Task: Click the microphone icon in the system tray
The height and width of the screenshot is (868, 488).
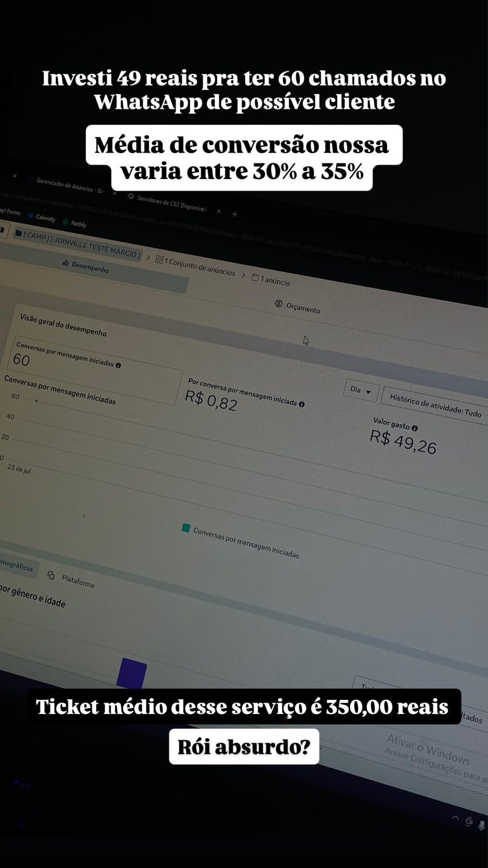Action: (481, 825)
